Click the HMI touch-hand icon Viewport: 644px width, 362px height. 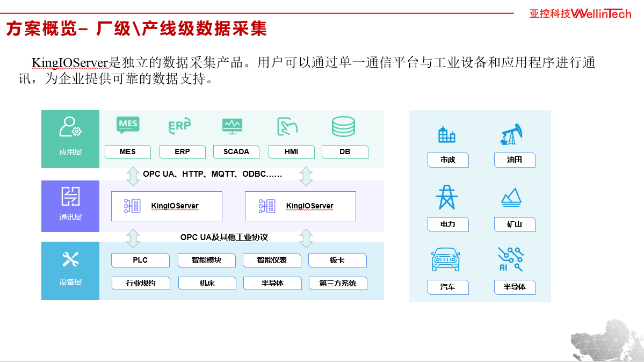point(287,127)
